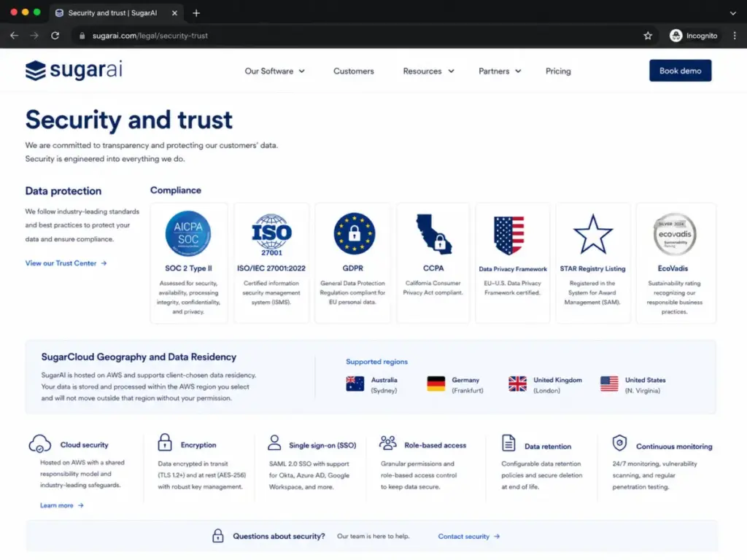Click the United Kingdom (London) region text
The height and width of the screenshot is (560, 747).
(557, 385)
